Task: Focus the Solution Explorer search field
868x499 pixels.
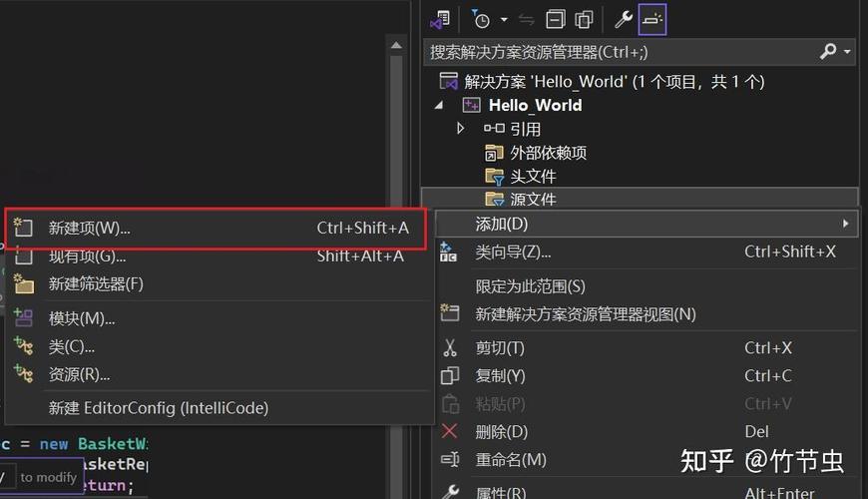Action: tap(639, 52)
